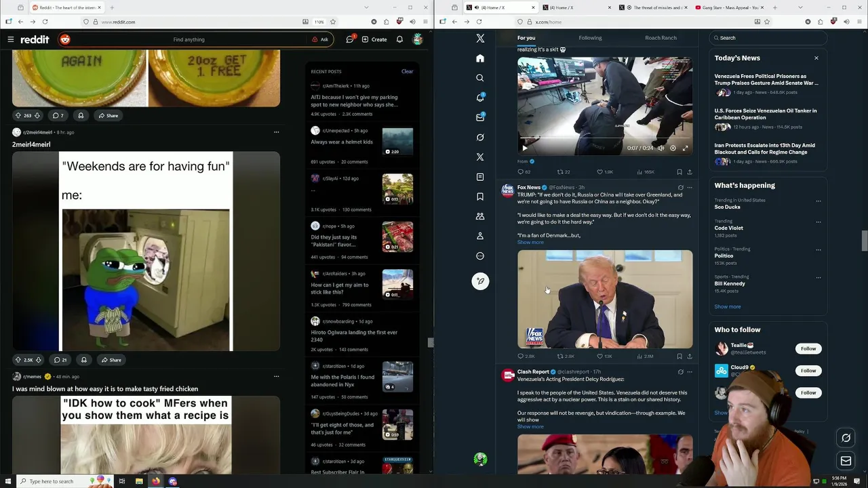Open X Home from the sidebar icon
The width and height of the screenshot is (868, 488).
point(480,58)
